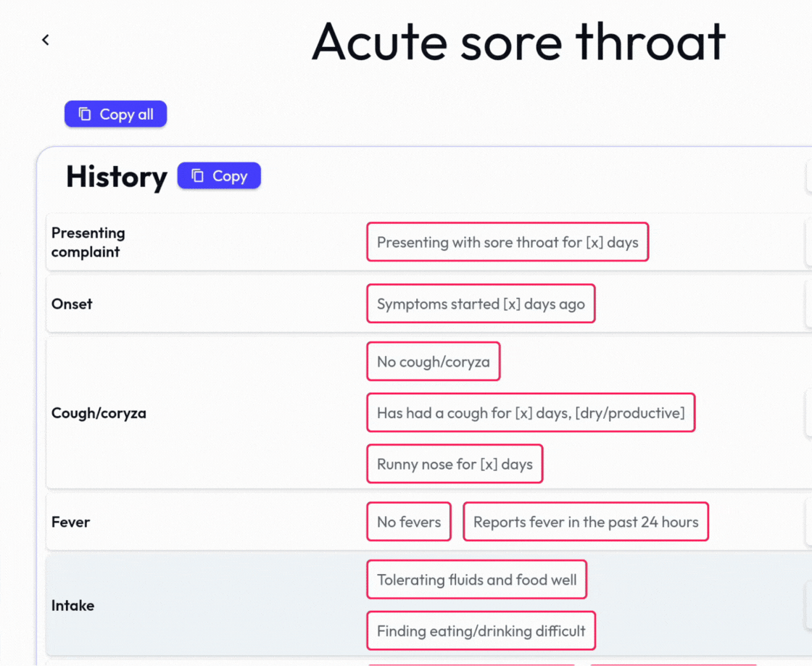Click the copy icon beside History
Viewport: 812px width, 666px height.
(197, 176)
